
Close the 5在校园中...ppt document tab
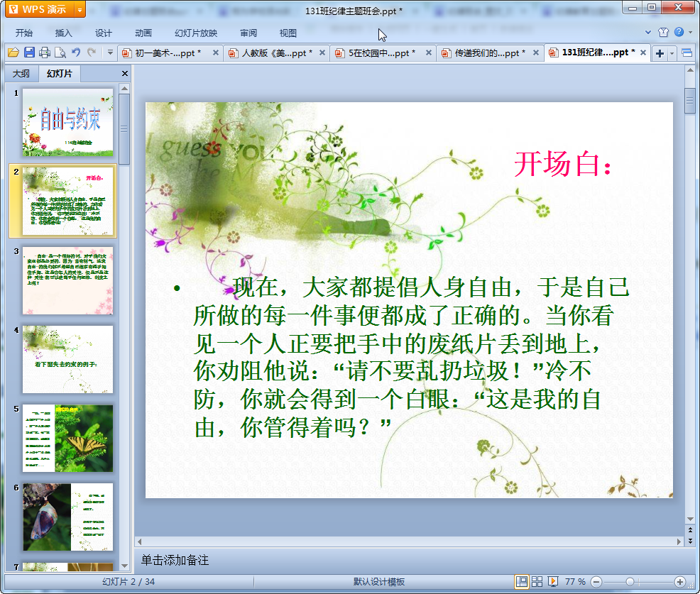tap(429, 53)
